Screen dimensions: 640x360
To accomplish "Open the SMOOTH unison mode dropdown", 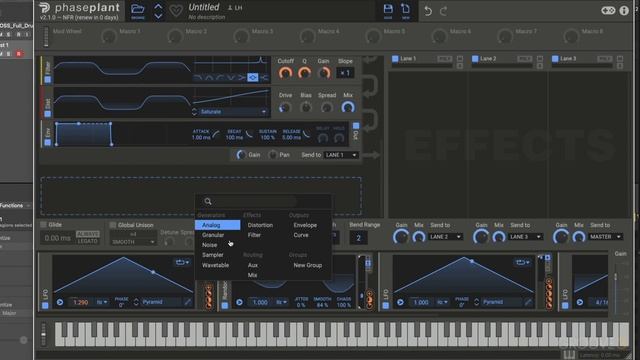I will click(x=133, y=242).
